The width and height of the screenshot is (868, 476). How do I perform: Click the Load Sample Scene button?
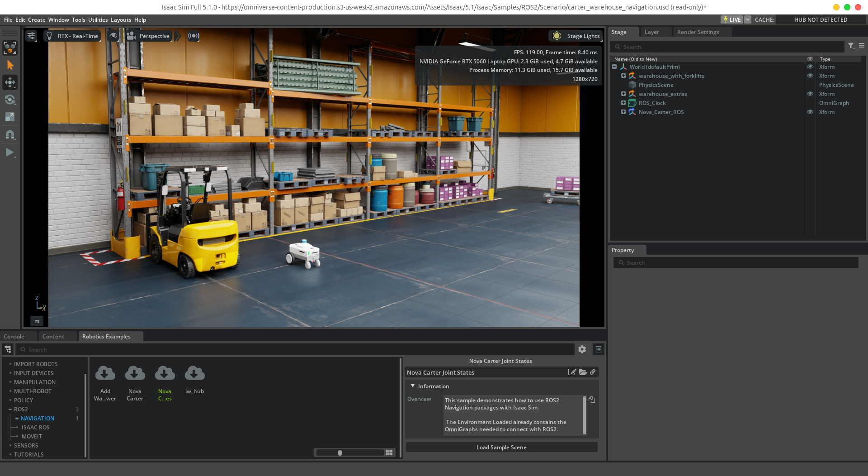tap(501, 447)
